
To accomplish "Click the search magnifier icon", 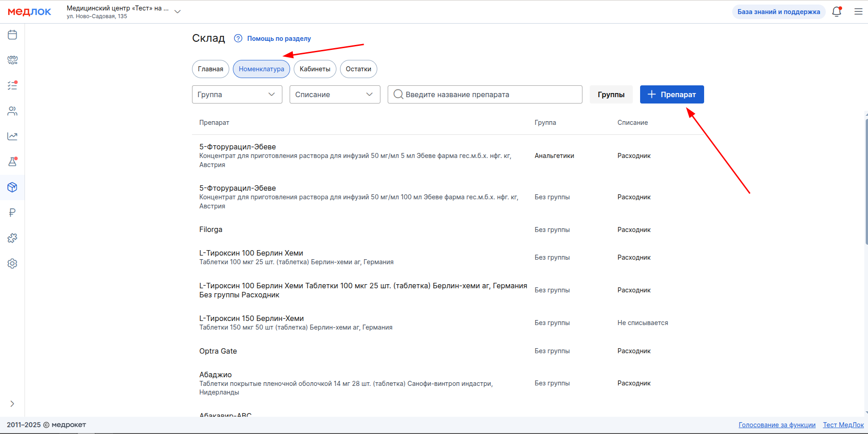I will [x=398, y=94].
